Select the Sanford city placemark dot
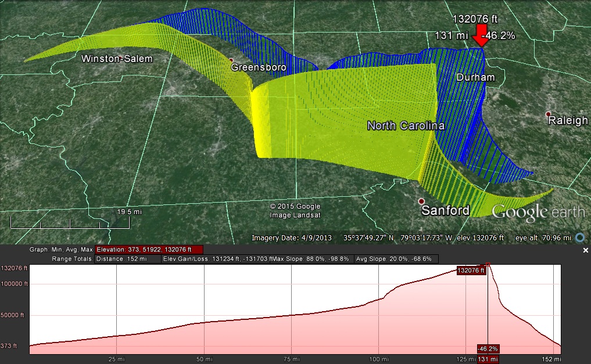The height and width of the screenshot is (364, 591). point(421,201)
